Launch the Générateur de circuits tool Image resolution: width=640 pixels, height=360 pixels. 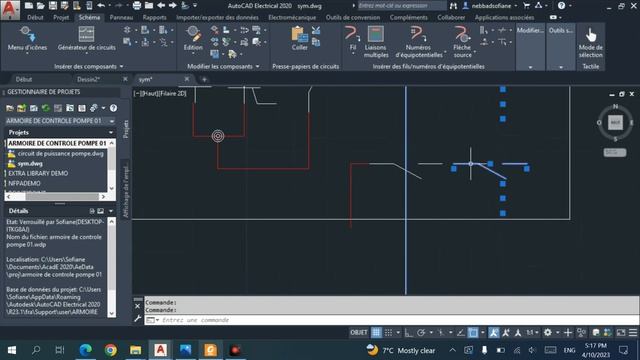point(87,39)
